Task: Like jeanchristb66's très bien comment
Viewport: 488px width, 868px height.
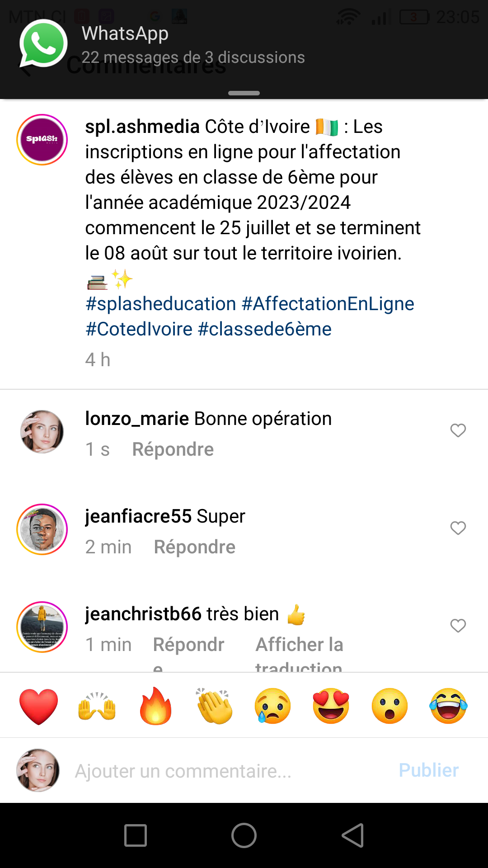Action: 458,626
